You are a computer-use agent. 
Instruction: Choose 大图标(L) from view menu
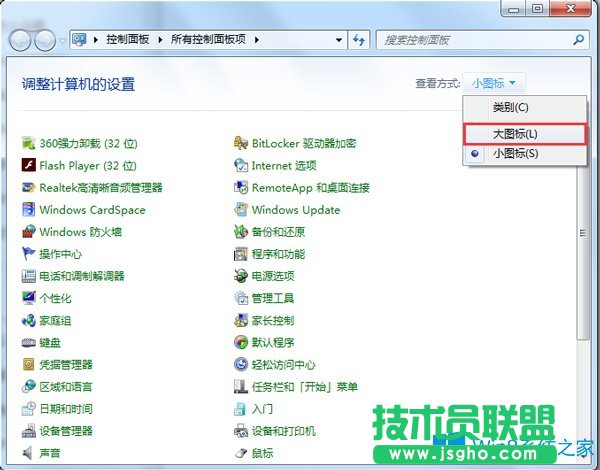(x=525, y=134)
